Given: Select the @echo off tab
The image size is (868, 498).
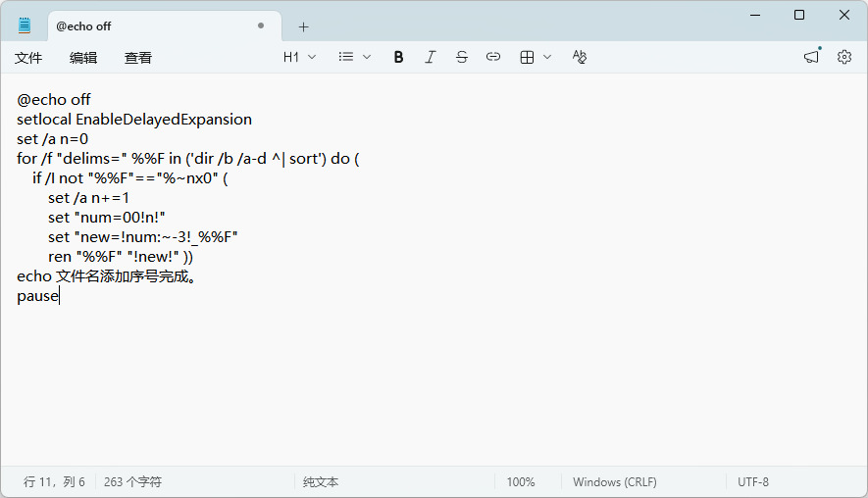Looking at the screenshot, I should coord(165,26).
